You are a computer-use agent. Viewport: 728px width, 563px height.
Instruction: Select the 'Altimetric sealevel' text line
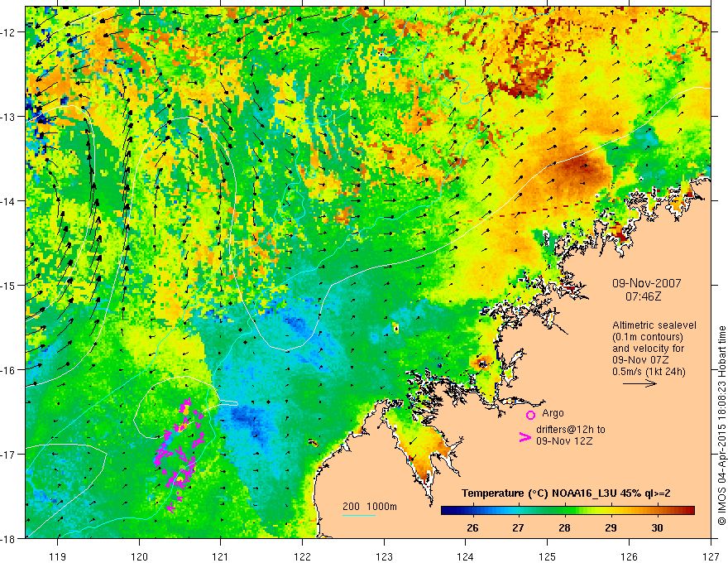point(654,325)
